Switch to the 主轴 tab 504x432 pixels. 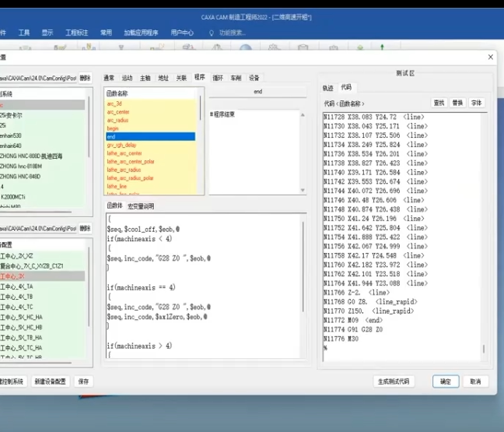tap(145, 78)
